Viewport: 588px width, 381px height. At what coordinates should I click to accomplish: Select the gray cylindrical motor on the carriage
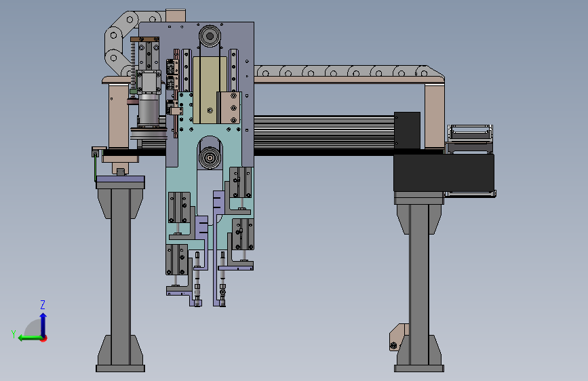click(149, 110)
